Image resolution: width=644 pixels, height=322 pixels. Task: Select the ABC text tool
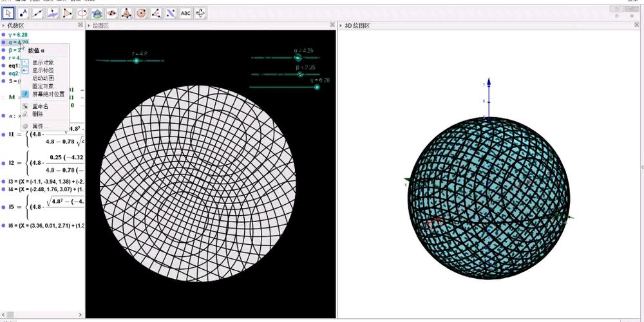[185, 13]
